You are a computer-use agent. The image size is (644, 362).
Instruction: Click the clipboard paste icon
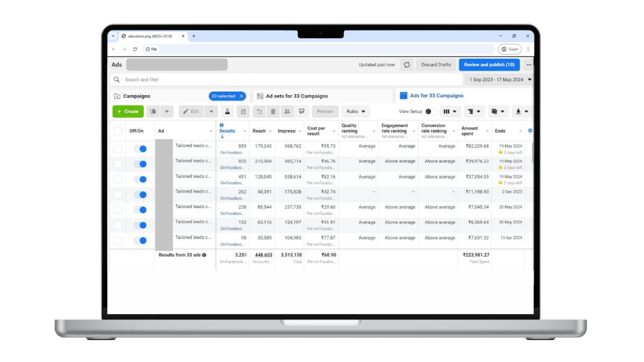coord(243,112)
